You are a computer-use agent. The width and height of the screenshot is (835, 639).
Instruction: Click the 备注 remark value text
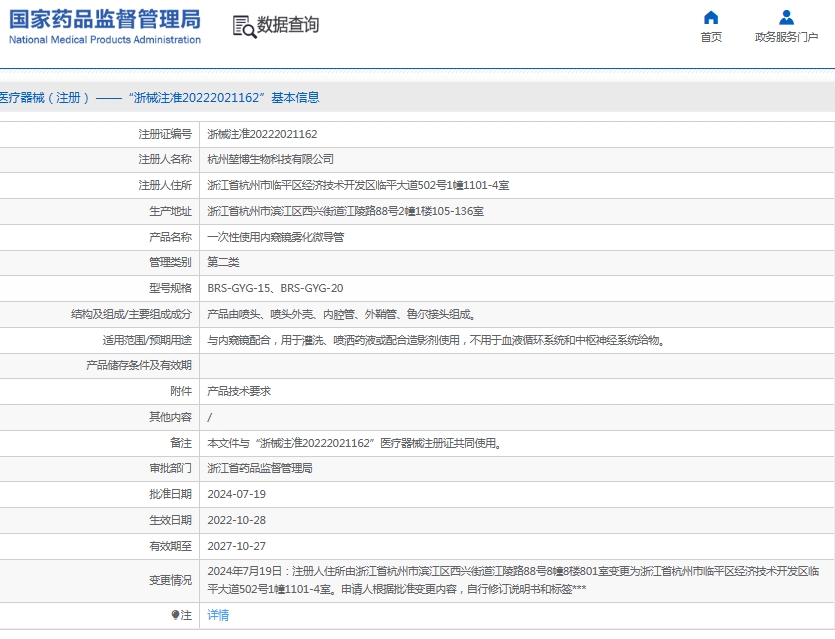tap(355, 443)
